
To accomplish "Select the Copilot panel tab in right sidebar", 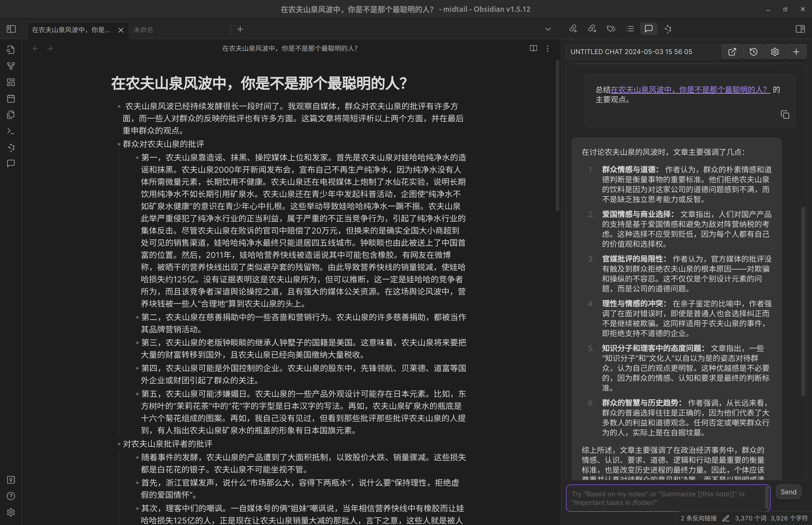I will point(668,29).
